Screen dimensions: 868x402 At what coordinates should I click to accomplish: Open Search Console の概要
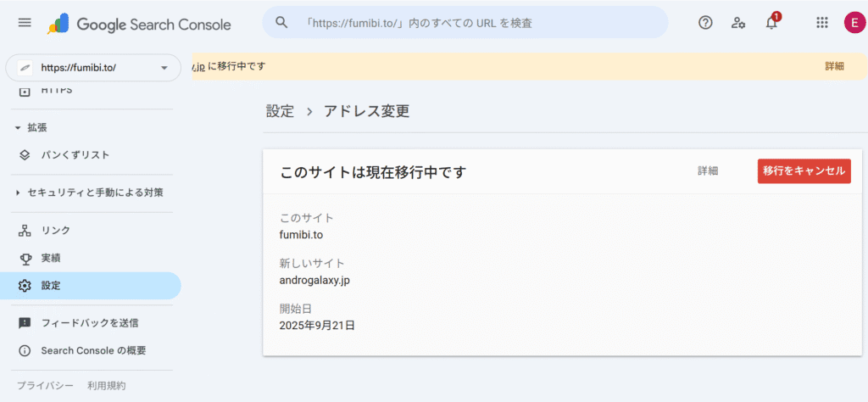click(93, 351)
